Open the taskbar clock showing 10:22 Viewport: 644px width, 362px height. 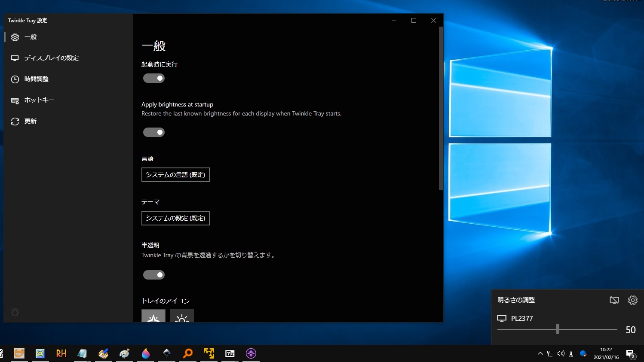pyautogui.click(x=606, y=353)
